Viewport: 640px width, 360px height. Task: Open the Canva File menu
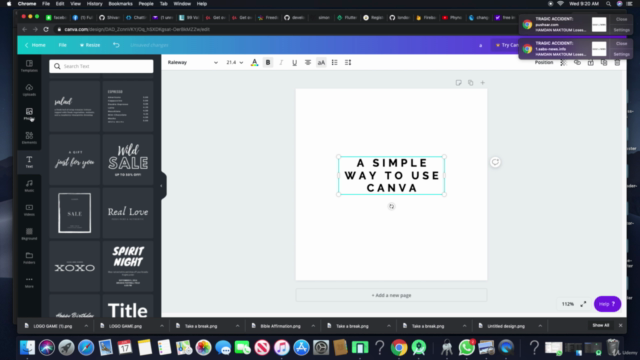tap(62, 45)
